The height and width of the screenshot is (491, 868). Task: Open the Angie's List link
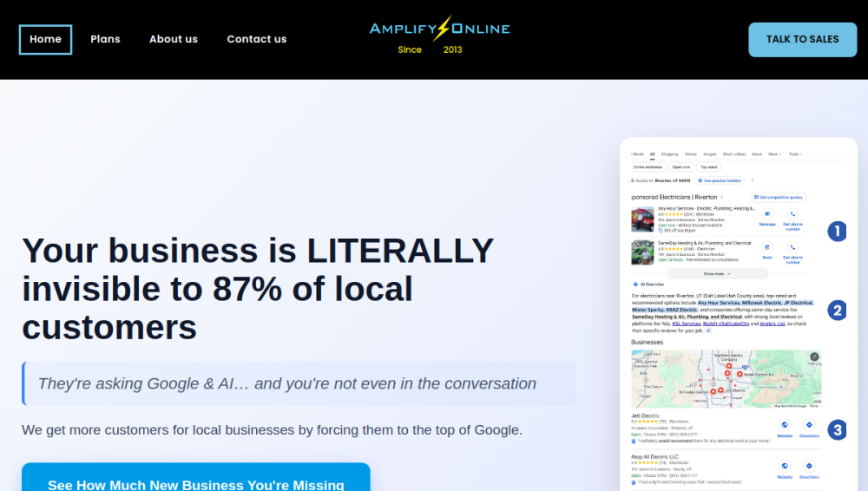773,324
